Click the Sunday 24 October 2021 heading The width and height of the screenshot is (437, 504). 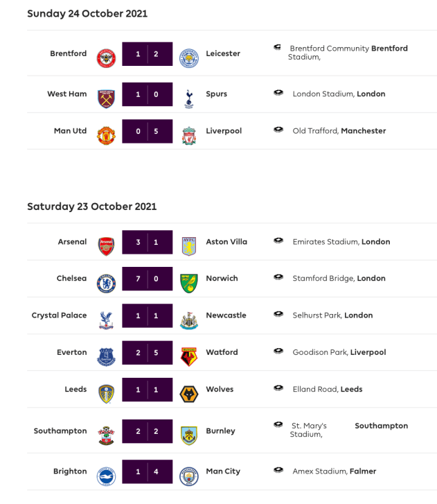87,14
